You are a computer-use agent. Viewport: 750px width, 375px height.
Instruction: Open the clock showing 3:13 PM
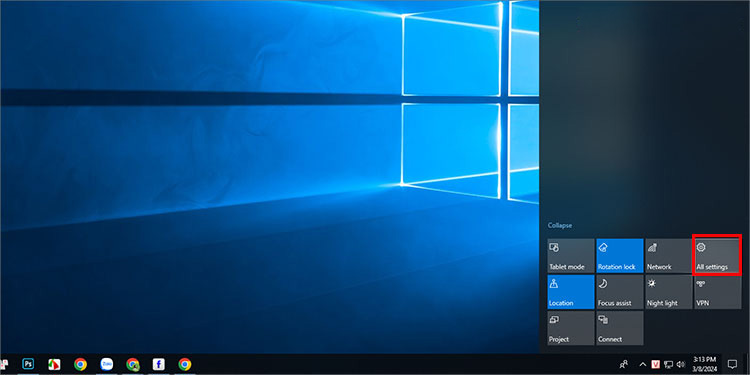[705, 364]
